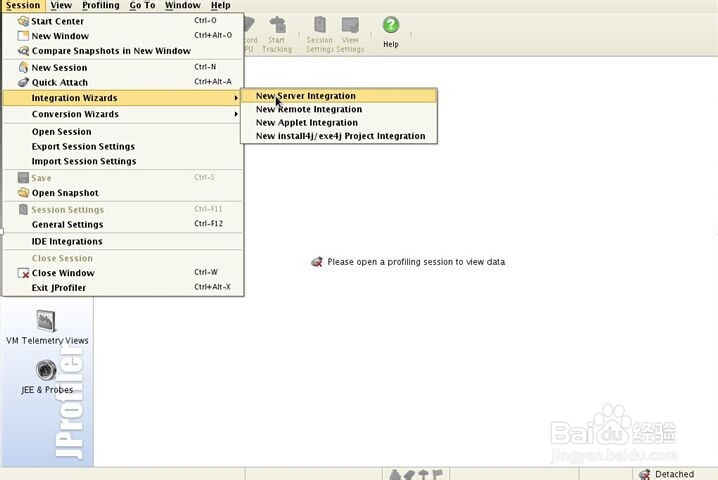Click the Quick Attach icon
This screenshot has width=718, height=480.
coord(23,82)
